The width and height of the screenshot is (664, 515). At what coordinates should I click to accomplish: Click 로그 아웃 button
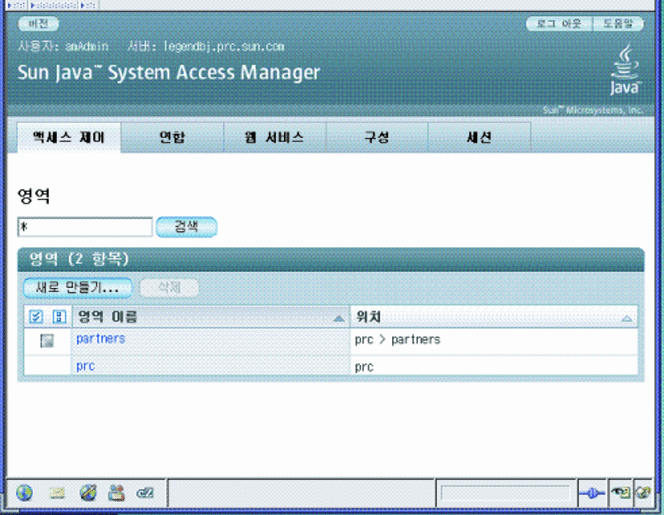[x=559, y=24]
